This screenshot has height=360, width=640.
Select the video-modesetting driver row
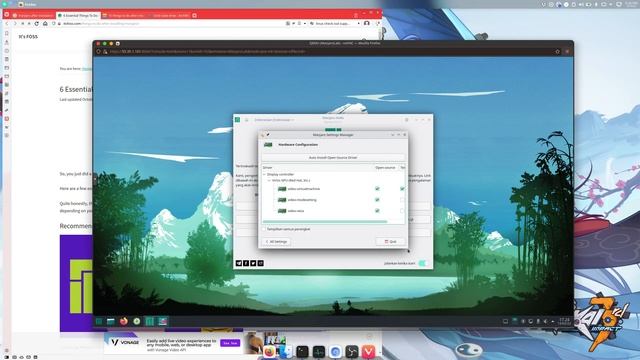click(333, 200)
